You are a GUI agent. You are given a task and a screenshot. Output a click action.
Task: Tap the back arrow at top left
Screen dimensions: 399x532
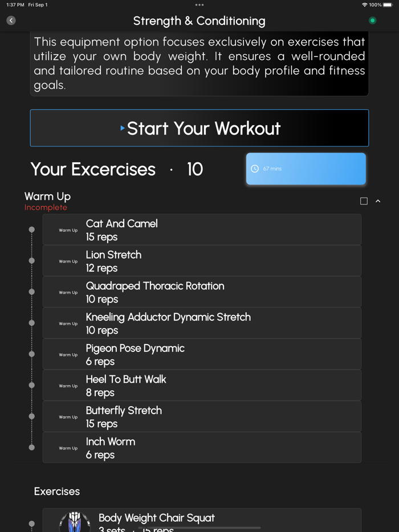coord(10,20)
